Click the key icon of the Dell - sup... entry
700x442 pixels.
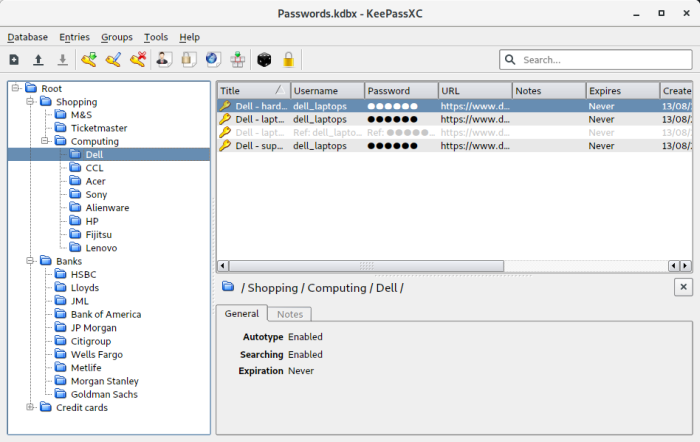225,146
